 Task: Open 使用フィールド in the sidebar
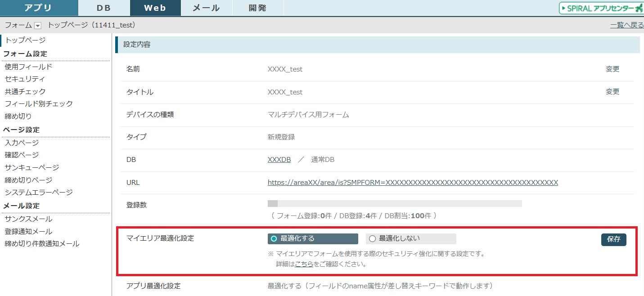28,67
